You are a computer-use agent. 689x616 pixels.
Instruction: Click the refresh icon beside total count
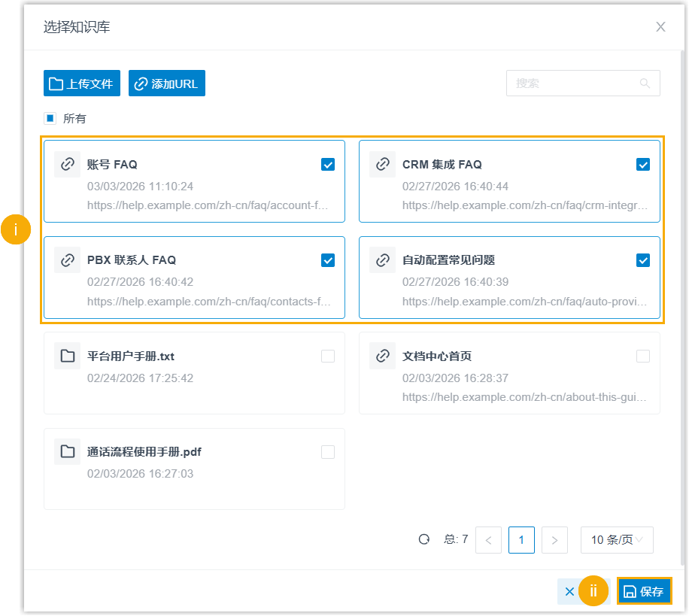coord(424,539)
